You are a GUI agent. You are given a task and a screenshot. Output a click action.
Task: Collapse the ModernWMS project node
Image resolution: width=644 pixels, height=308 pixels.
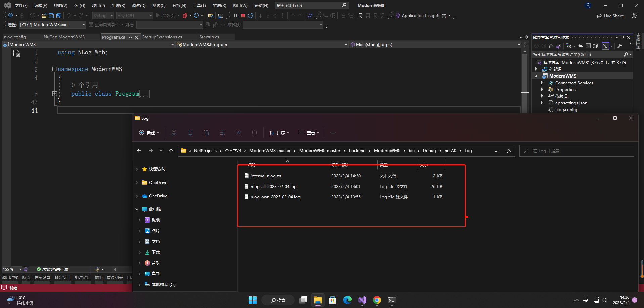[x=536, y=76]
